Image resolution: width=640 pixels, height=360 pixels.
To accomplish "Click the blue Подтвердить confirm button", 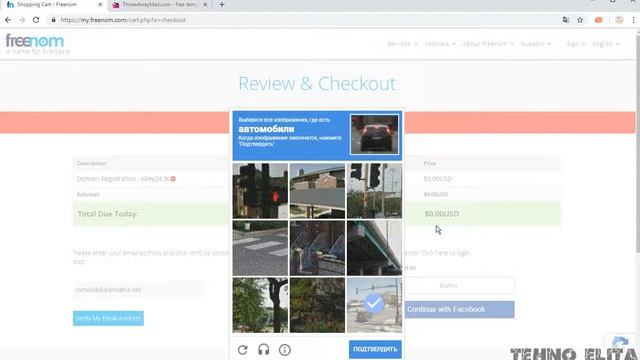I will tap(375, 349).
